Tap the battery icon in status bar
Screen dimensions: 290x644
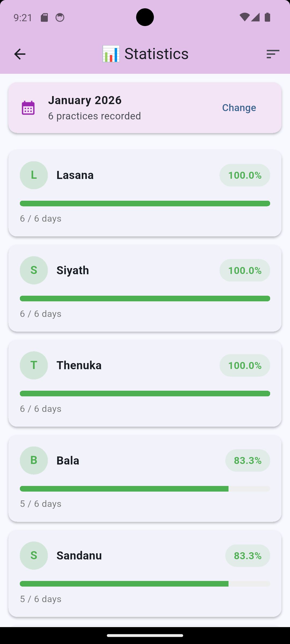point(267,17)
